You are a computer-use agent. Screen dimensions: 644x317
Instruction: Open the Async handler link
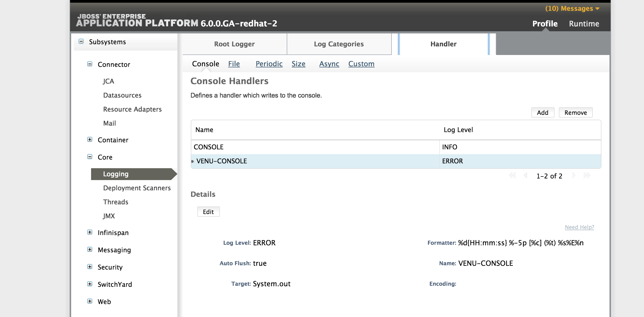329,64
